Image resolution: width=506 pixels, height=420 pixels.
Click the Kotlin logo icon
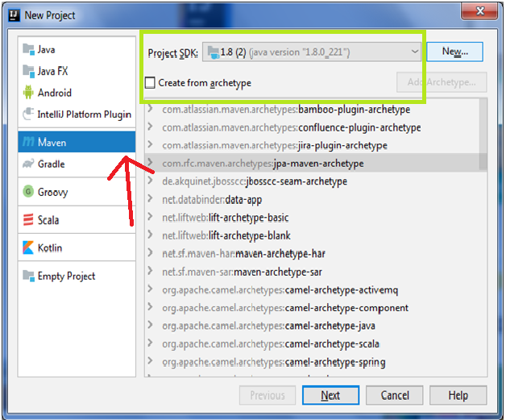(28, 247)
